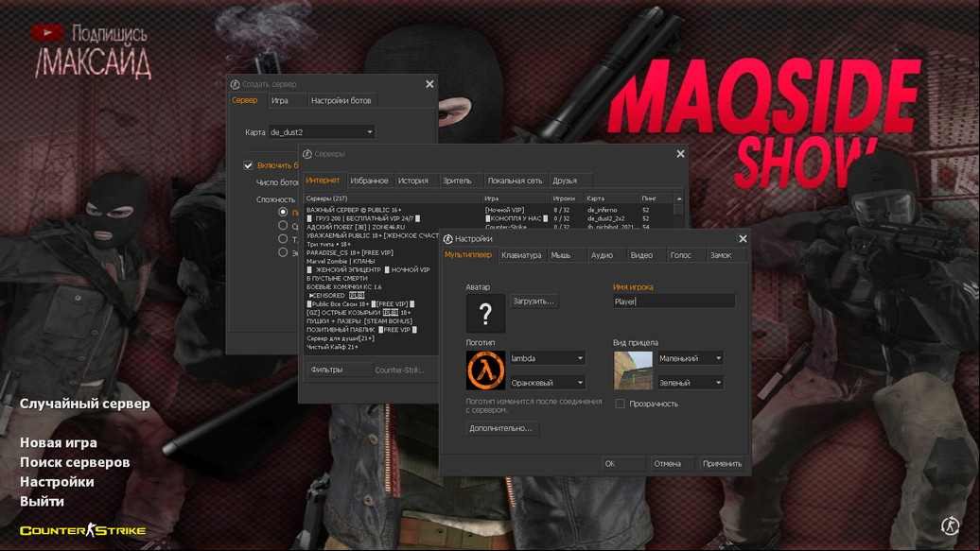
Task: Click Выйти in the main menu
Action: coord(42,501)
